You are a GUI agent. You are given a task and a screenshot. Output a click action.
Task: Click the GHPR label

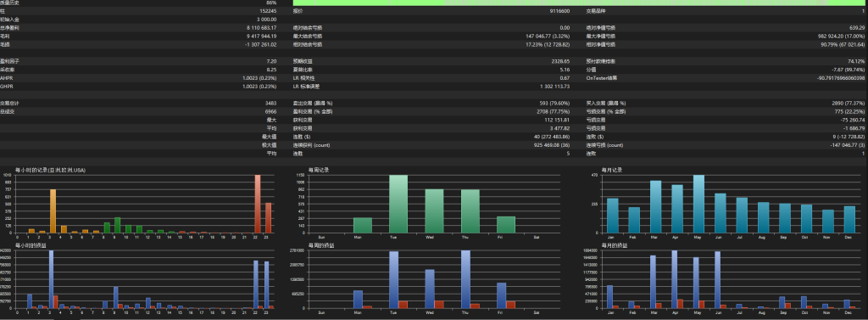[6, 86]
